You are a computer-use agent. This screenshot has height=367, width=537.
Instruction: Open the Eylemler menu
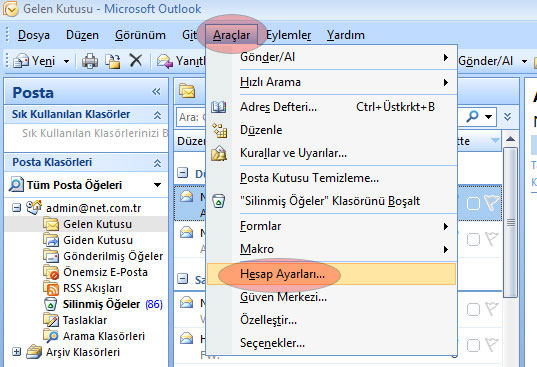288,35
